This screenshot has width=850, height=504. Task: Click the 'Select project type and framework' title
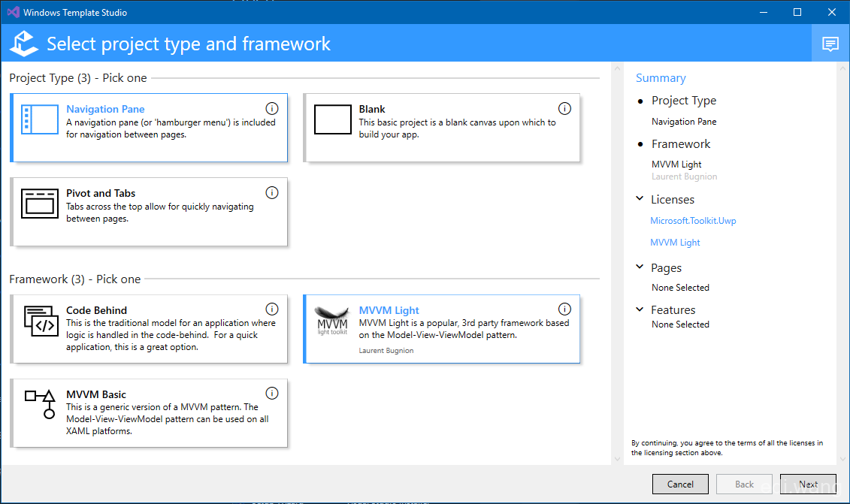188,44
